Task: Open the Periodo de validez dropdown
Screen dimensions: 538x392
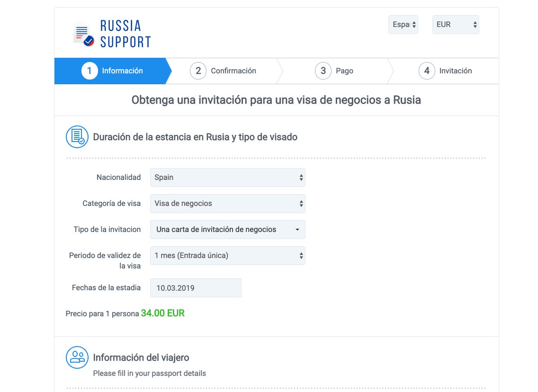Action: point(227,256)
